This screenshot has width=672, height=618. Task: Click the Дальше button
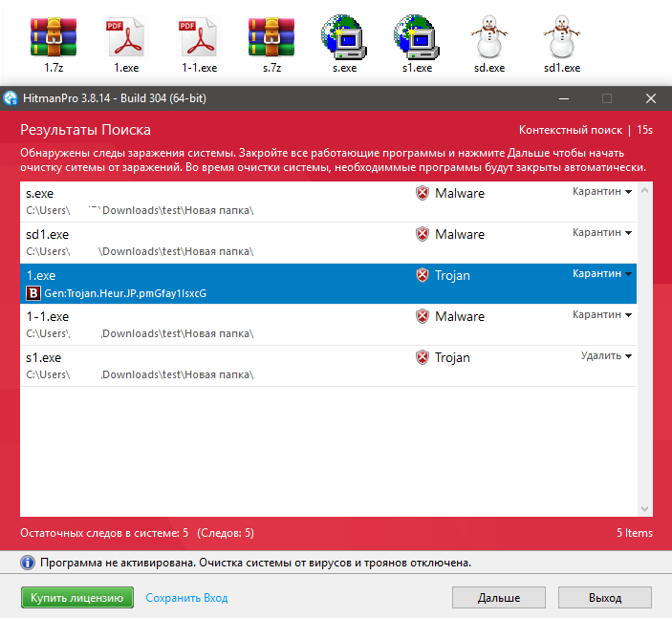pyautogui.click(x=499, y=597)
